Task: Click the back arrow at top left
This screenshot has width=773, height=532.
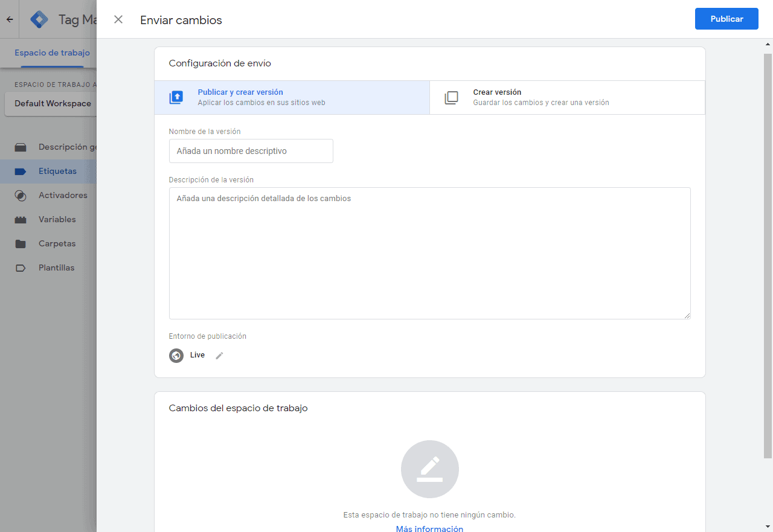Action: click(9, 19)
